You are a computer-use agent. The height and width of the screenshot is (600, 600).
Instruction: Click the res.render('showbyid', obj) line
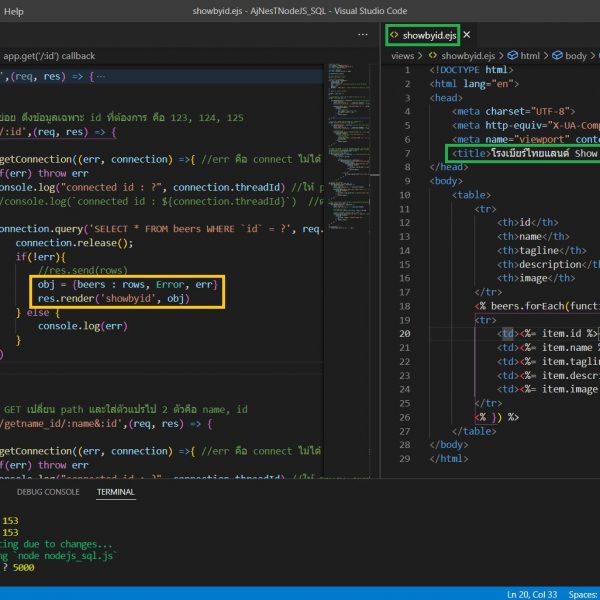tap(112, 299)
